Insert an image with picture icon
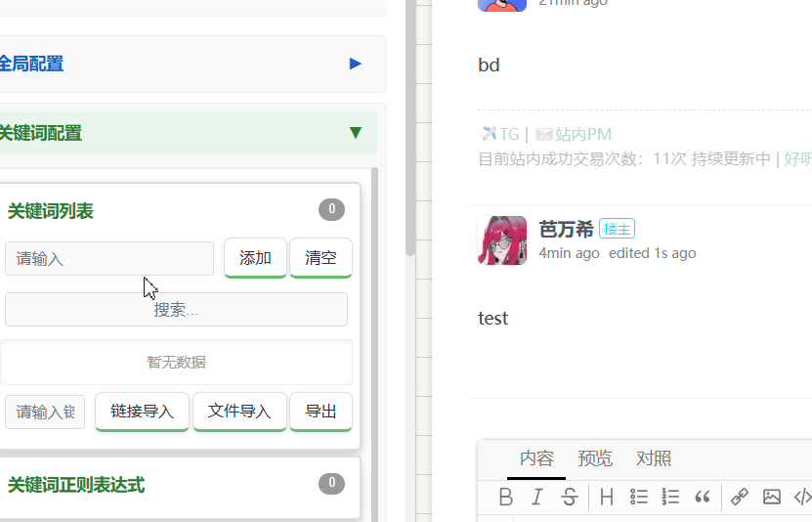 (x=772, y=497)
